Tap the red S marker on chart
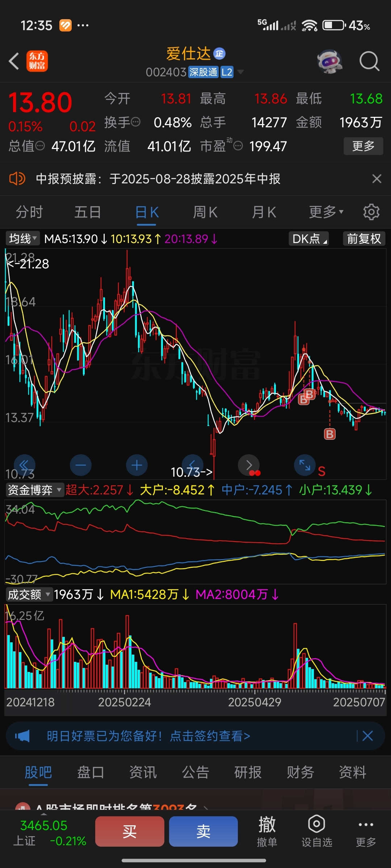The width and height of the screenshot is (391, 868). click(x=321, y=471)
